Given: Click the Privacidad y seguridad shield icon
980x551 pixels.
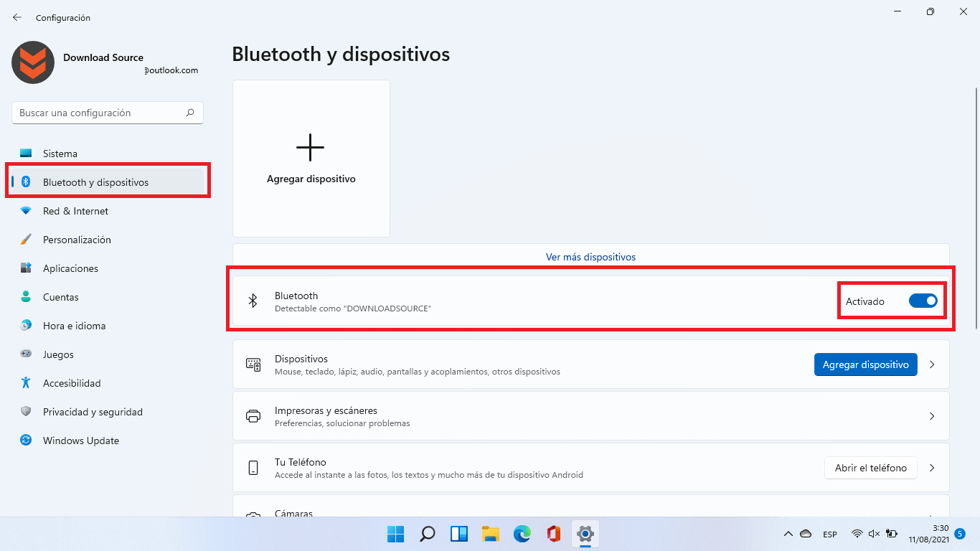Looking at the screenshot, I should click(x=26, y=412).
